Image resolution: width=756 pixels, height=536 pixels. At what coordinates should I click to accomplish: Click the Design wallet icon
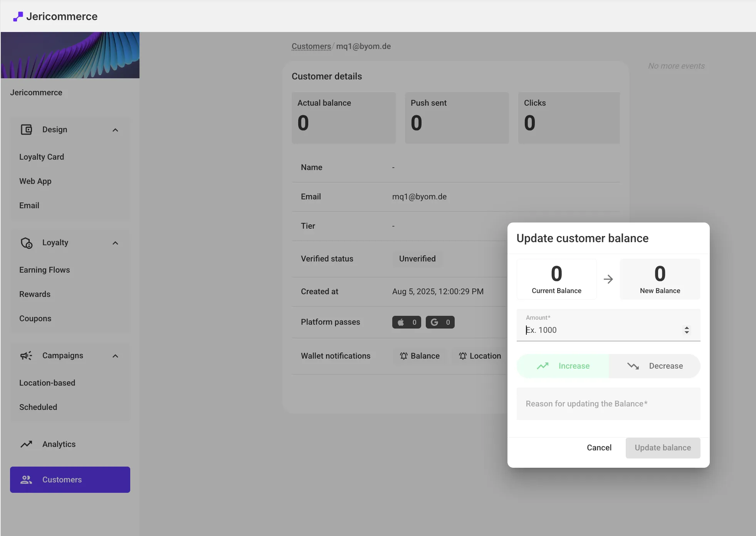pos(26,130)
